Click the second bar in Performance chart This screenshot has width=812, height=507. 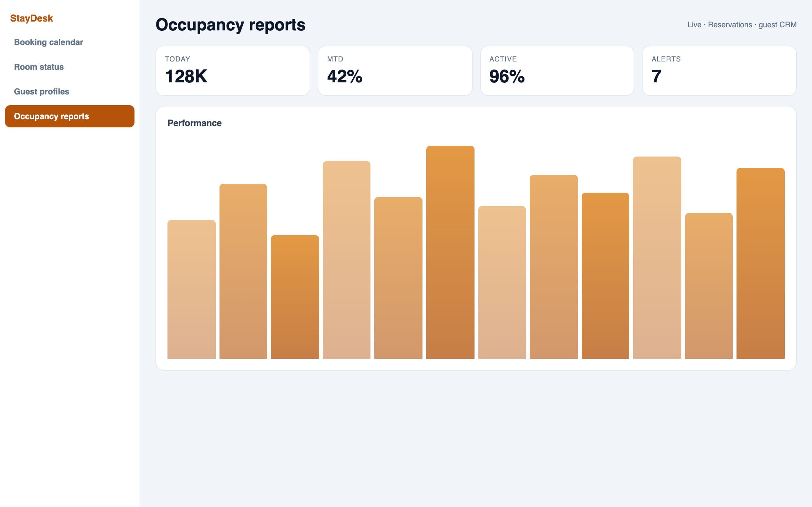[x=243, y=271]
